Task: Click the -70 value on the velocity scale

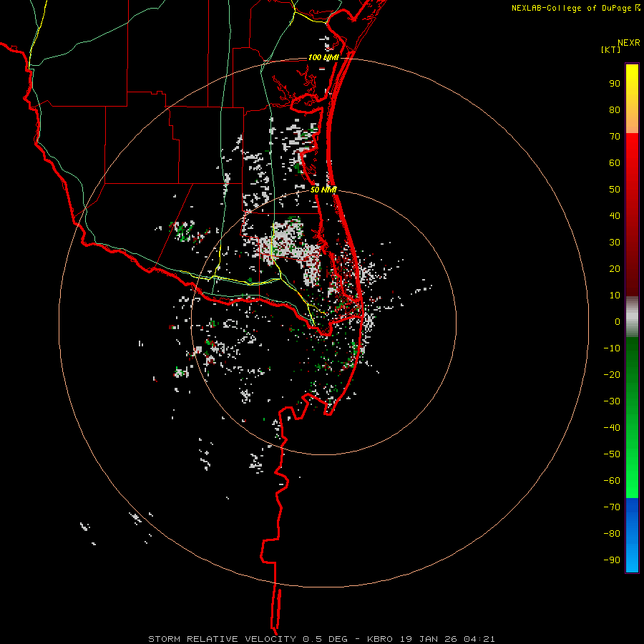Action: pyautogui.click(x=612, y=507)
